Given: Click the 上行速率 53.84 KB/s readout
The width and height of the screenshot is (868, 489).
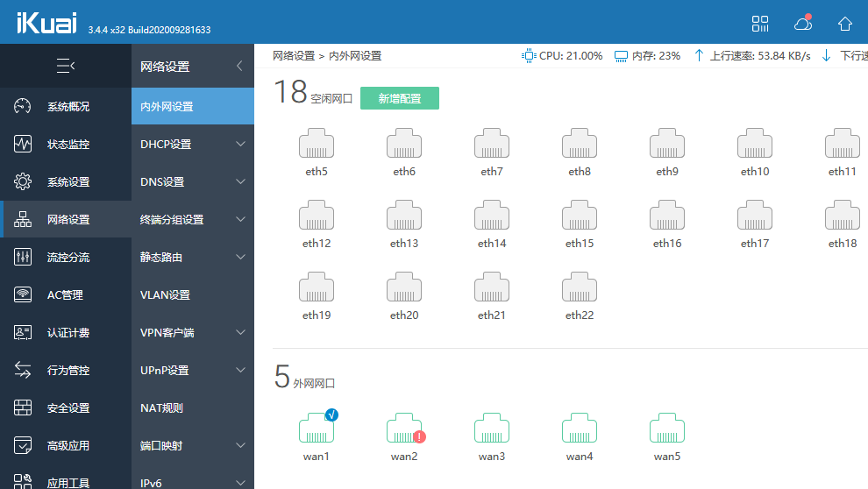Looking at the screenshot, I should [x=753, y=56].
